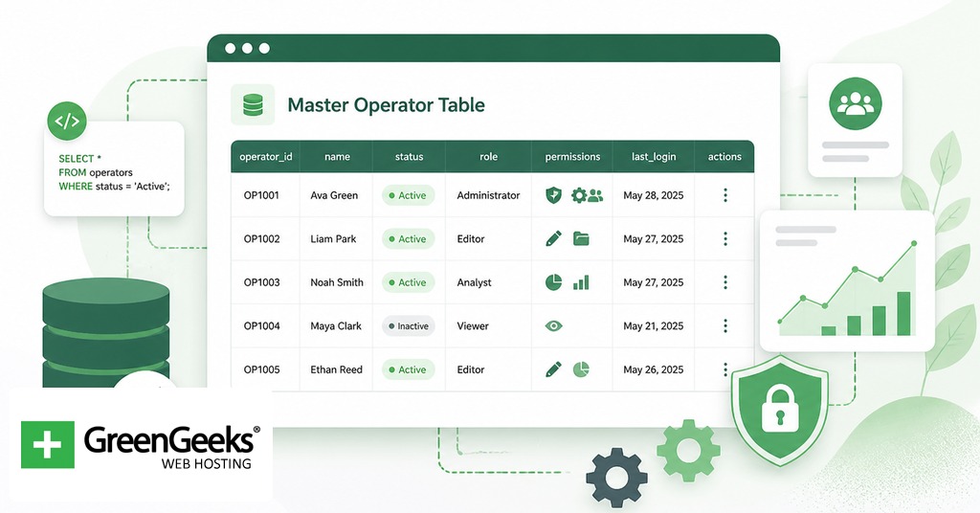Click the name Liam Park

333,238
